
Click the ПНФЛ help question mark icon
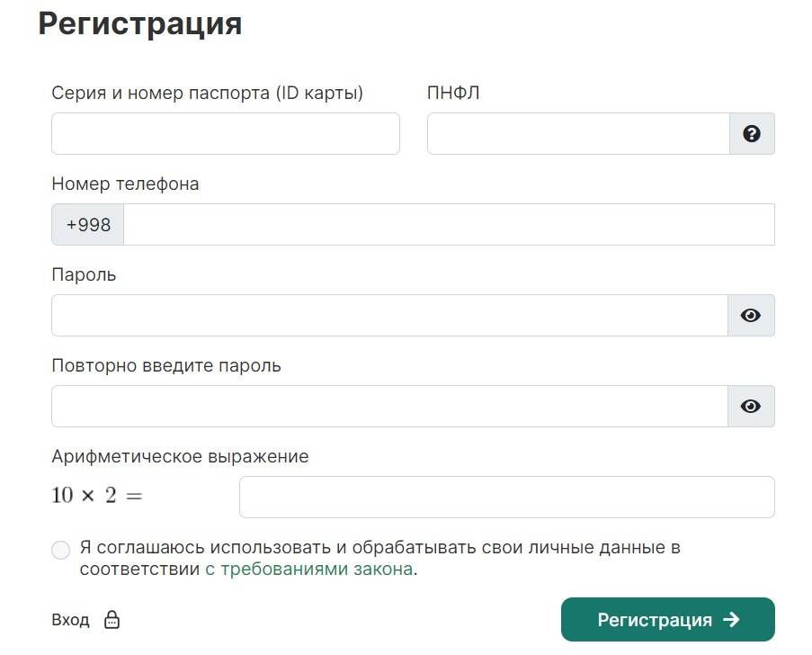(752, 134)
